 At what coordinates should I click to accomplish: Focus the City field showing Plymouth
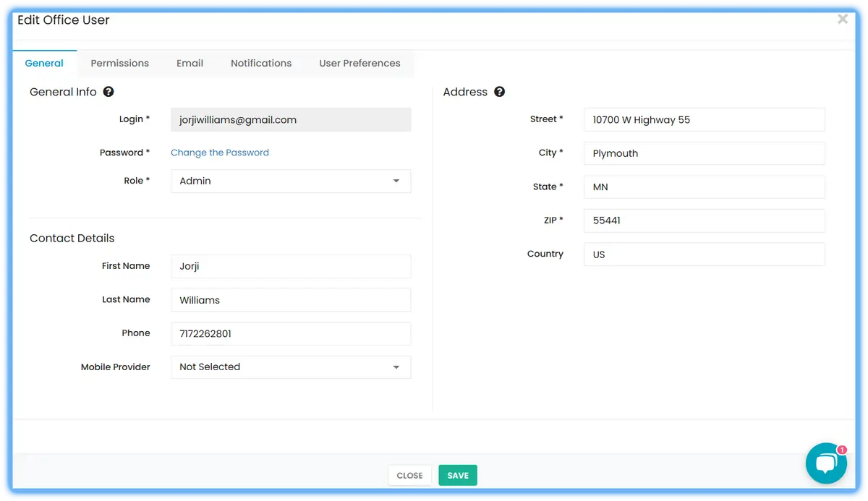(705, 153)
